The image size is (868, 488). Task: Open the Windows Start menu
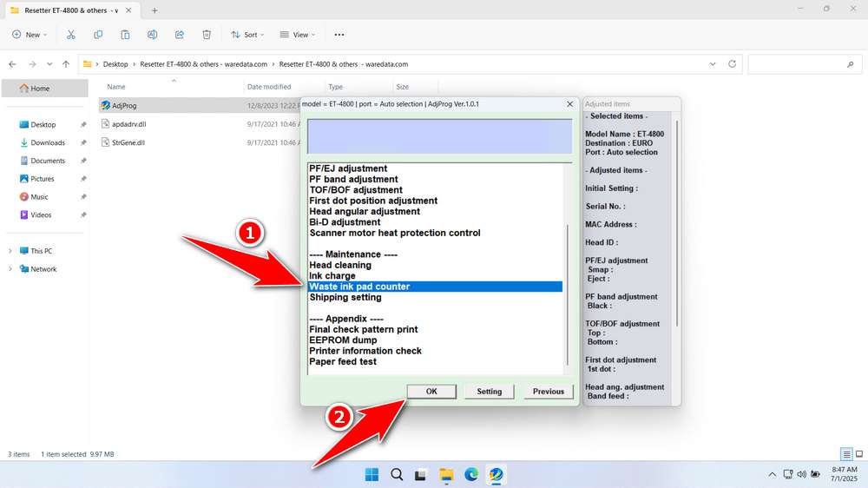point(372,475)
